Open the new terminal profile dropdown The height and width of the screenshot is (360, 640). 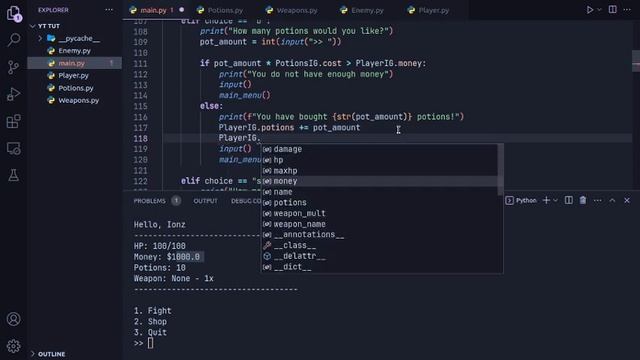click(555, 200)
